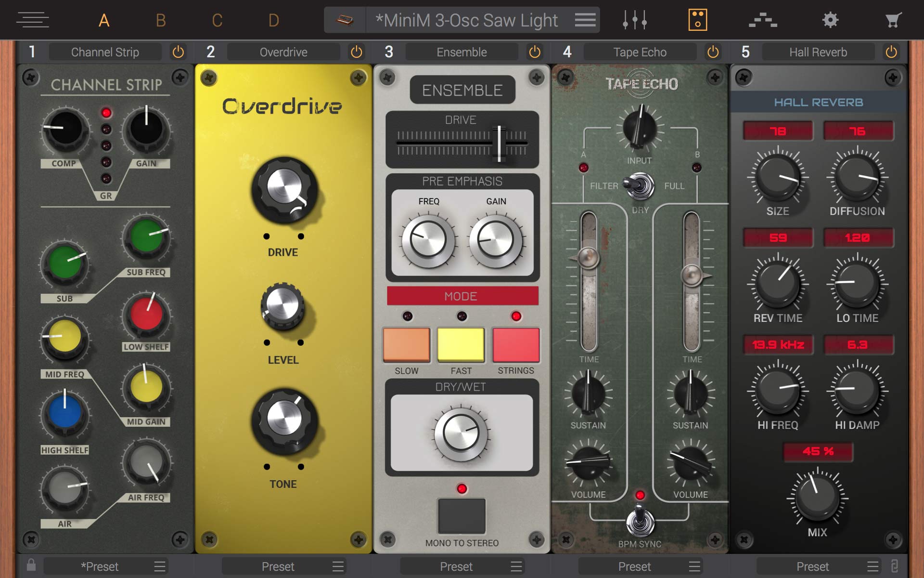Click the lock icon bottom-left
This screenshot has width=924, height=578.
point(31,565)
